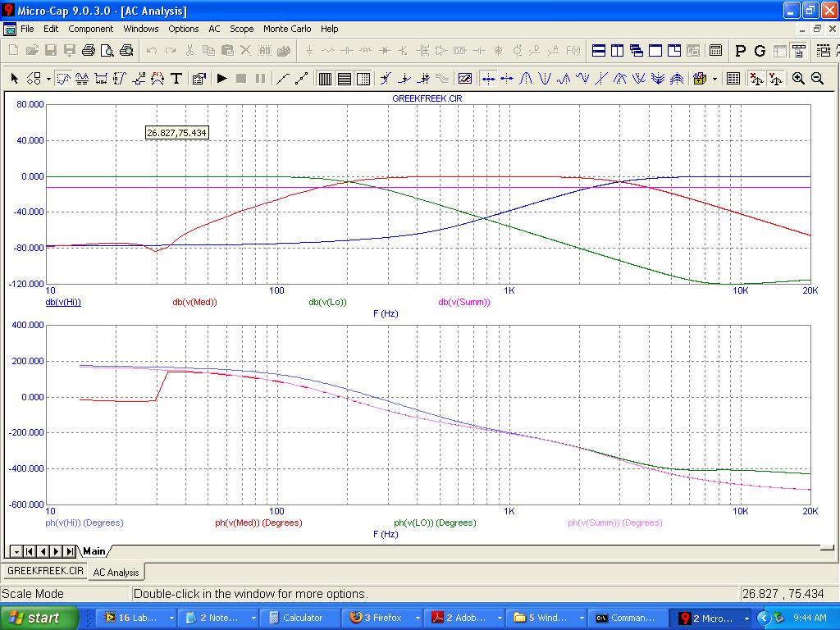
Task: Click the Global High cursor icon
Action: (x=620, y=79)
